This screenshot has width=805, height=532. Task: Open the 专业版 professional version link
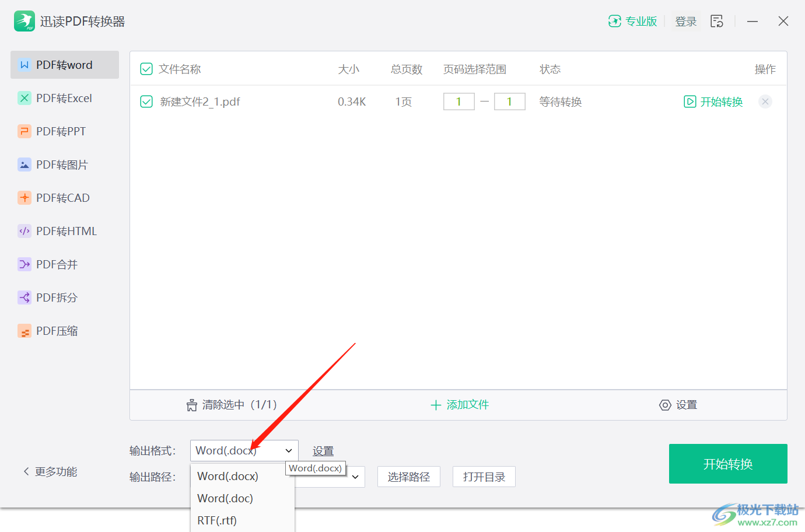pos(641,22)
